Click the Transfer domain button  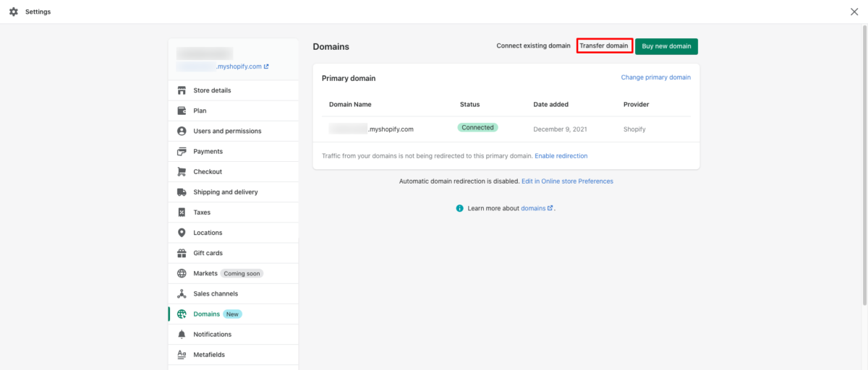point(604,46)
